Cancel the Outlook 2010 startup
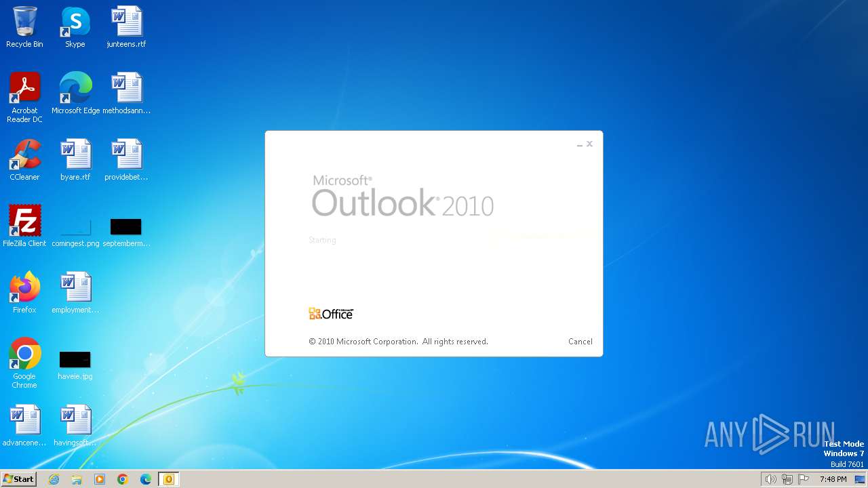 (x=580, y=342)
